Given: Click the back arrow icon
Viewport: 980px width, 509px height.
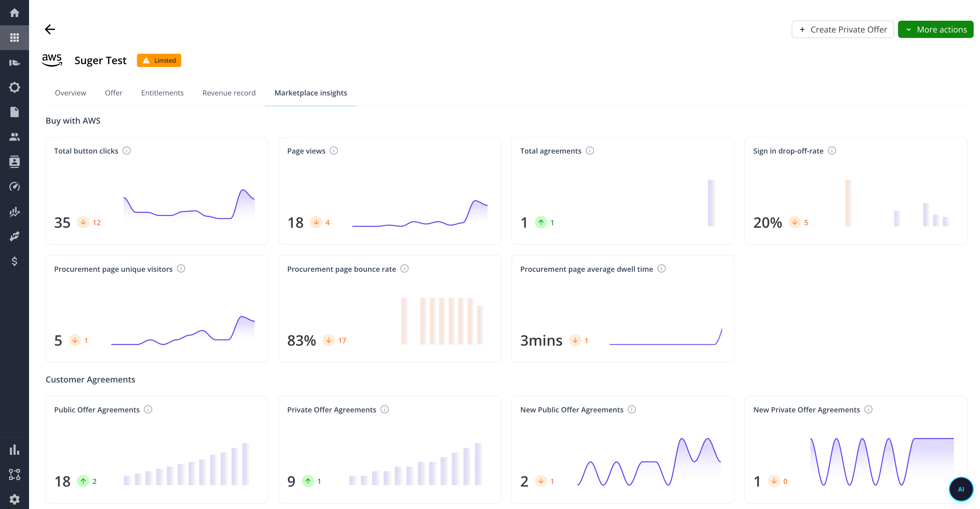Looking at the screenshot, I should pyautogui.click(x=50, y=29).
